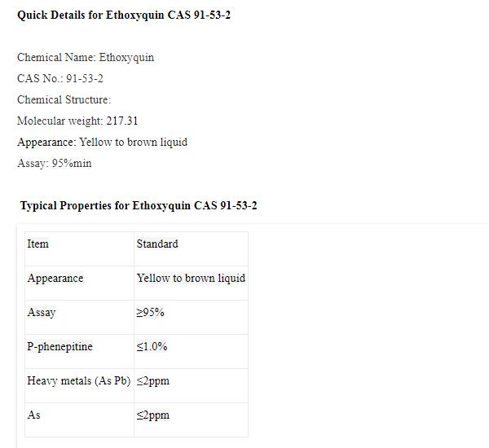489x448 pixels.
Task: Click the Typical Properties for Ethoxyquin heading
Action: point(139,205)
